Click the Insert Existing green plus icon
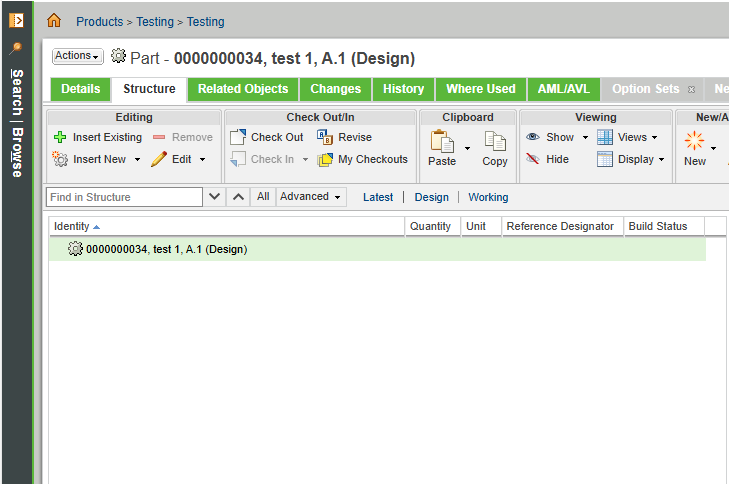Viewport: 729px width, 484px height. (x=60, y=138)
